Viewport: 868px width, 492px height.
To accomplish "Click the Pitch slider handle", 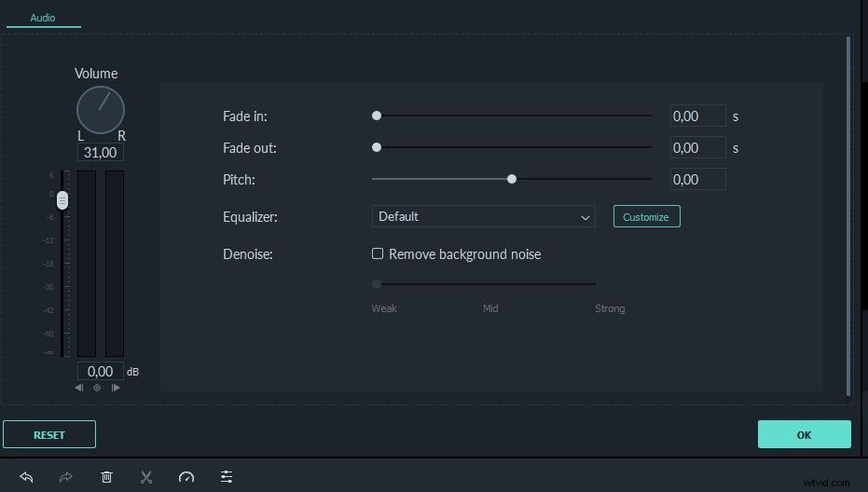I will click(x=512, y=179).
